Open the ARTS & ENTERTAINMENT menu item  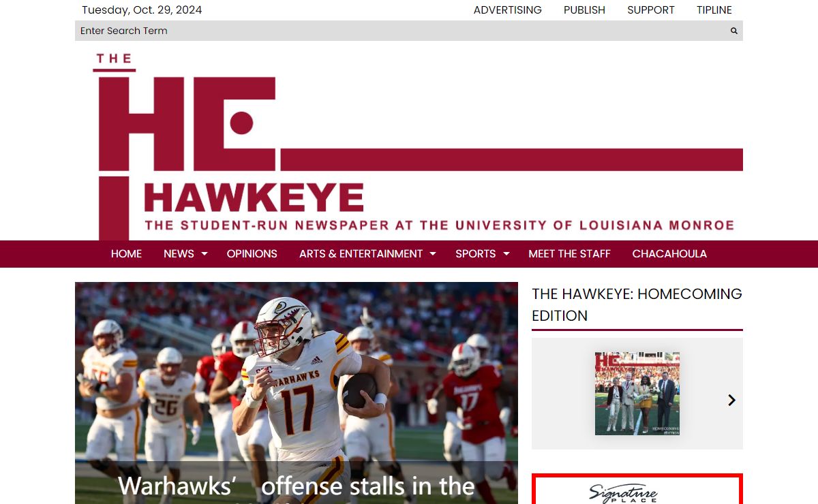(361, 253)
